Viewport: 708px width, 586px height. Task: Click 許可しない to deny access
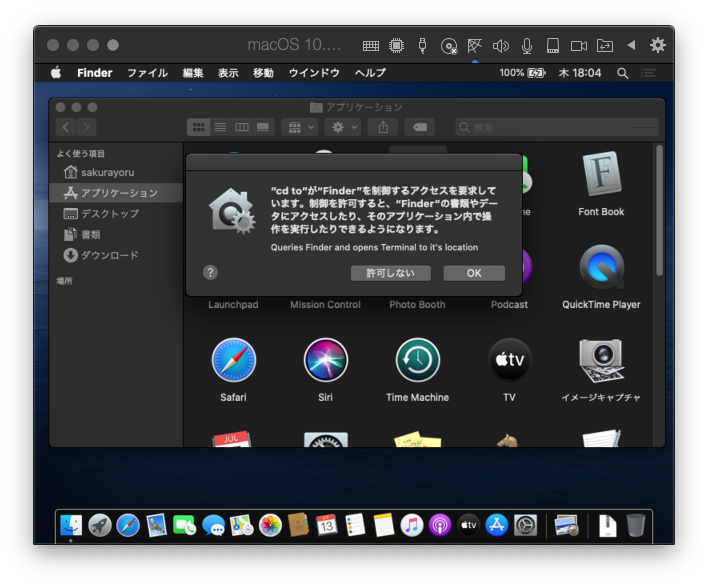pyautogui.click(x=391, y=273)
